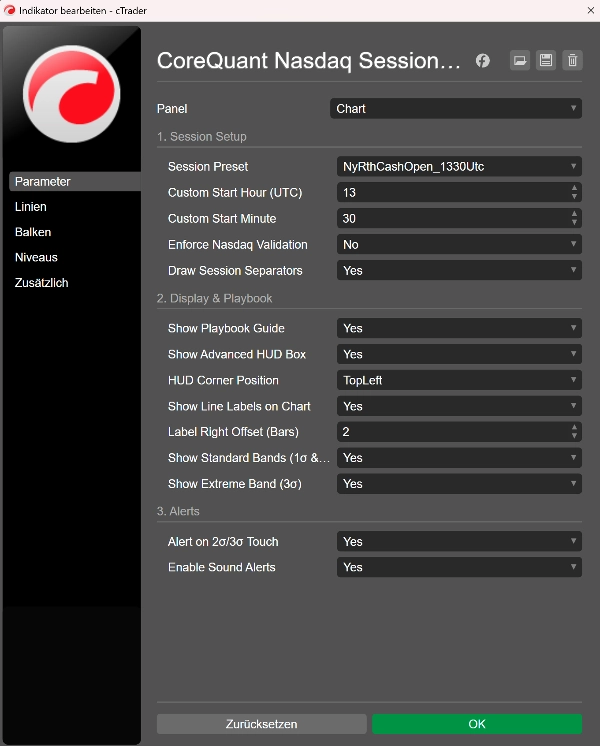Increase Label Right Offset with up arrow
The image size is (600, 746).
574,428
